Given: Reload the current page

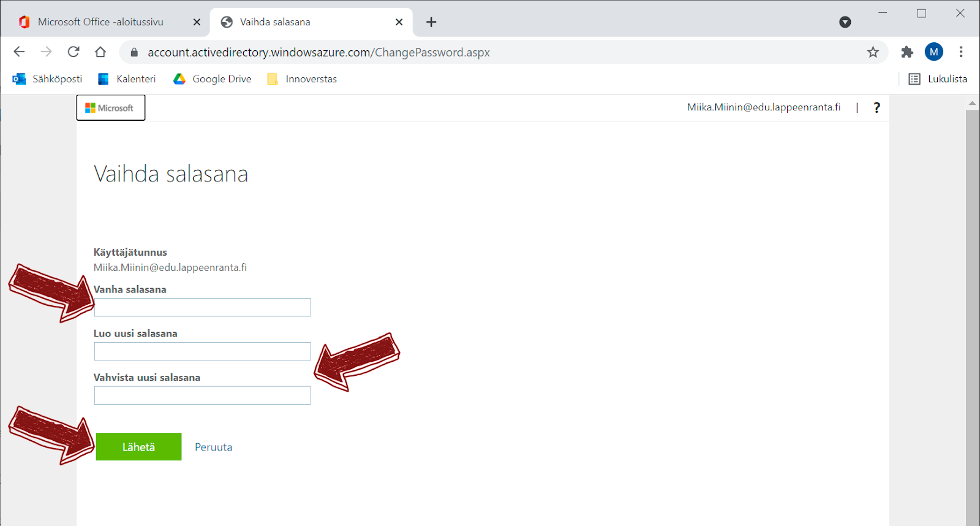Looking at the screenshot, I should point(73,52).
